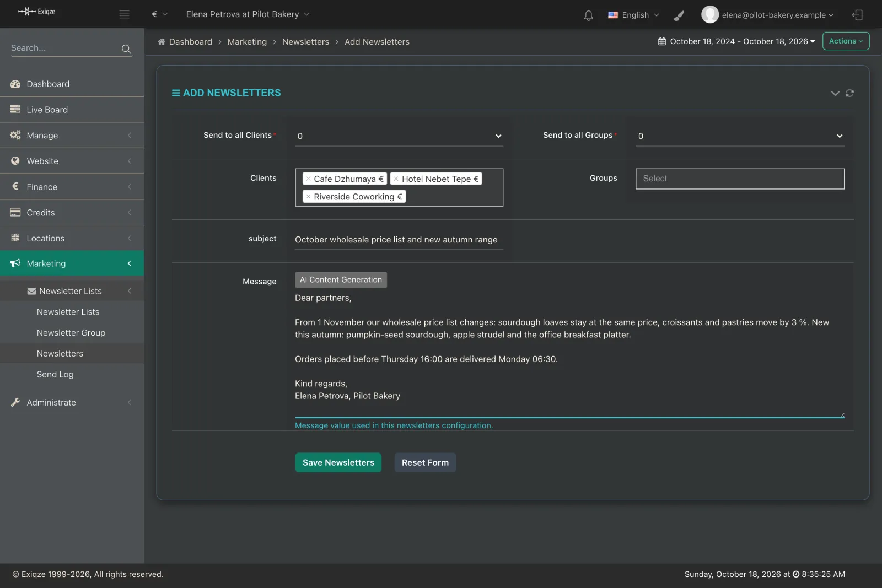Open Dashboard in the sidebar
882x588 pixels.
(x=72, y=84)
